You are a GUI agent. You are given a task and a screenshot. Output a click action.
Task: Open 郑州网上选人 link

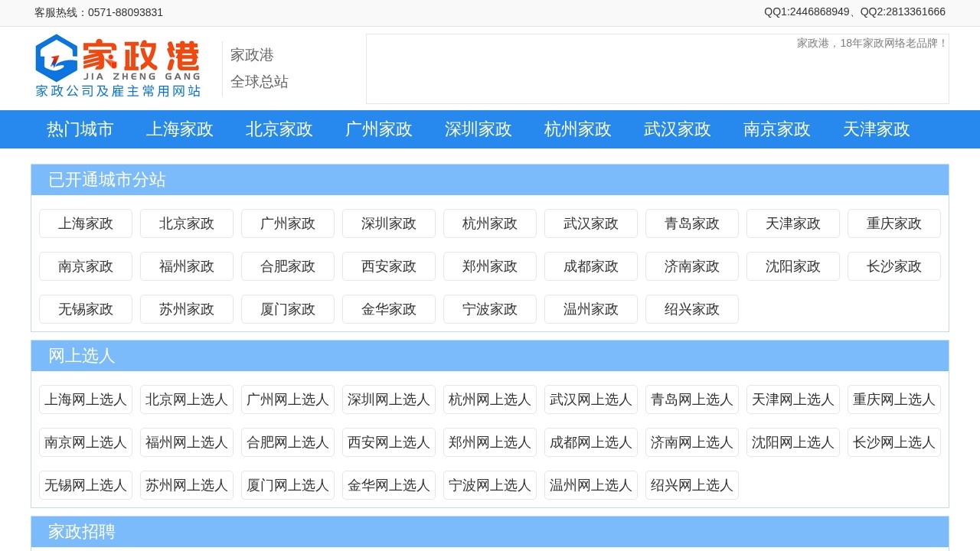(490, 442)
